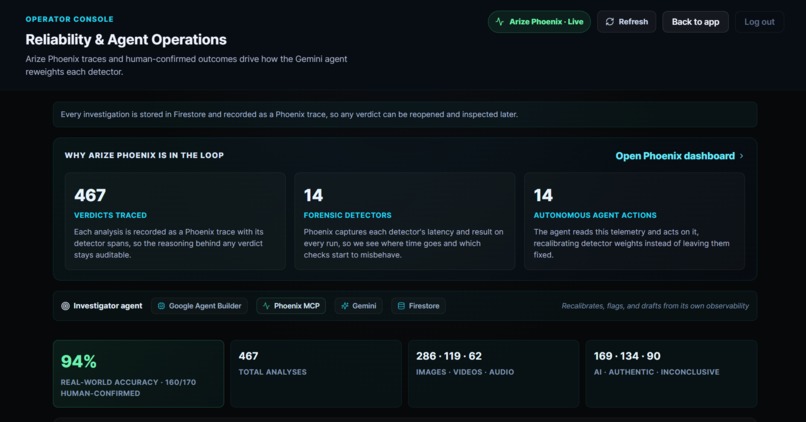Click the 169 · 134 · 90 verdict counts
Image resolution: width=806 pixels, height=422 pixels.
627,356
